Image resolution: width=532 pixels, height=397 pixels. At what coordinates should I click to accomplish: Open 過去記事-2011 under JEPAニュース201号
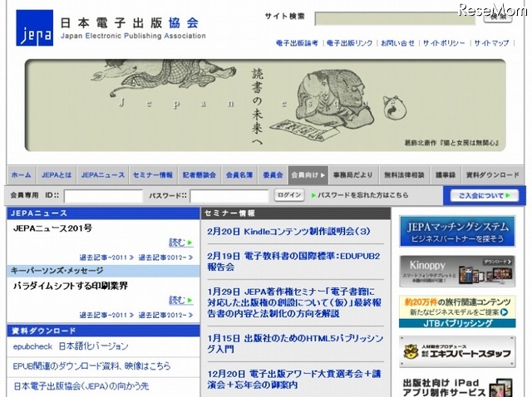(x=106, y=257)
